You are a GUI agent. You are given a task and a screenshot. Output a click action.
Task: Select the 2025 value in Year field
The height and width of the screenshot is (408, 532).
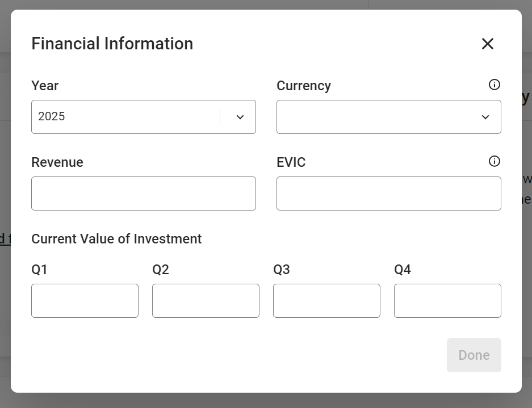[x=52, y=116]
